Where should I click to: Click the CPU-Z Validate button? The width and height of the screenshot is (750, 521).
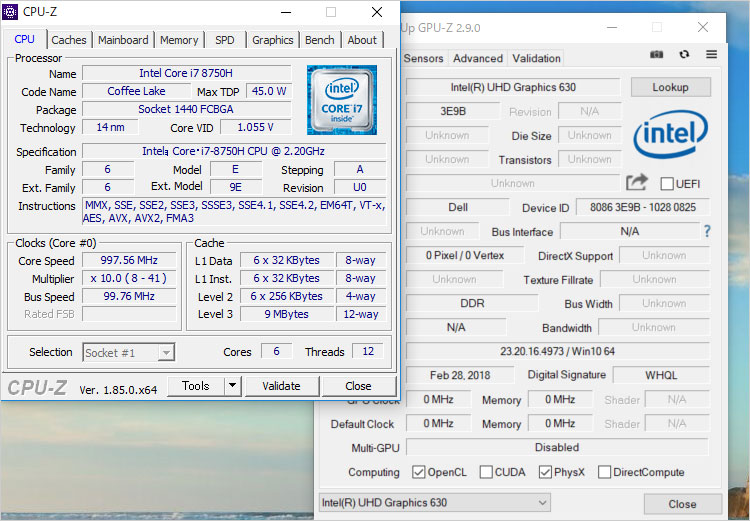coord(281,386)
